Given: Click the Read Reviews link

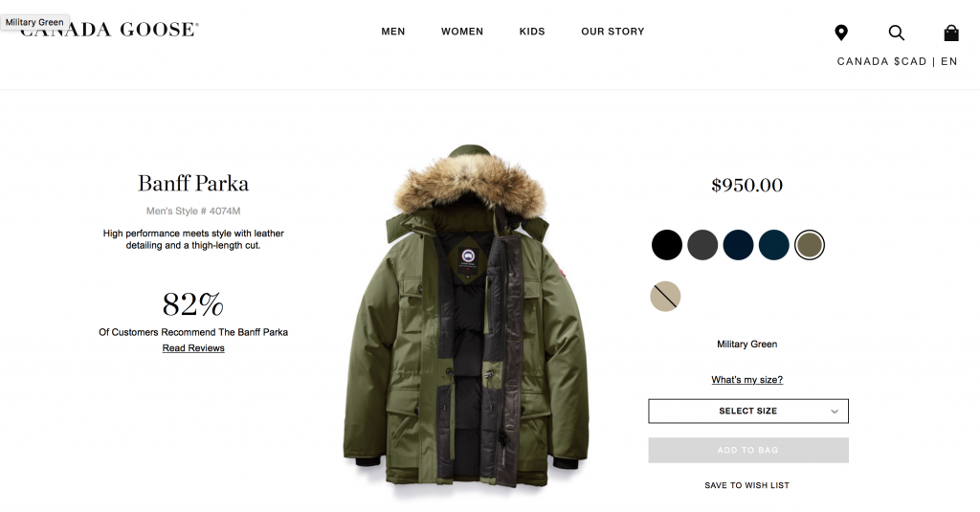Looking at the screenshot, I should (x=193, y=348).
